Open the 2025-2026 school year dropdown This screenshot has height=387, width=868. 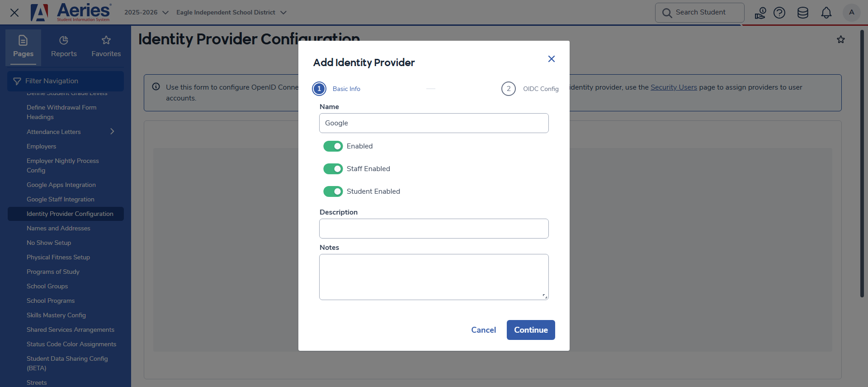pyautogui.click(x=146, y=12)
